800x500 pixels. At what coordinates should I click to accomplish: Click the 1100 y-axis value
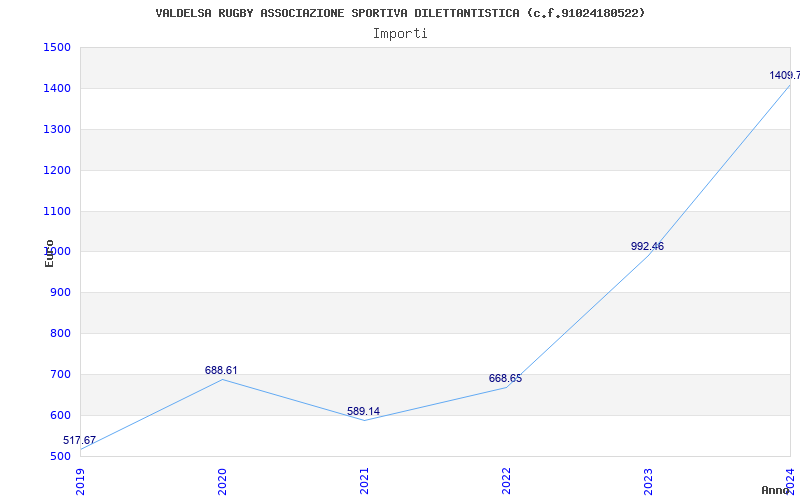coord(57,211)
